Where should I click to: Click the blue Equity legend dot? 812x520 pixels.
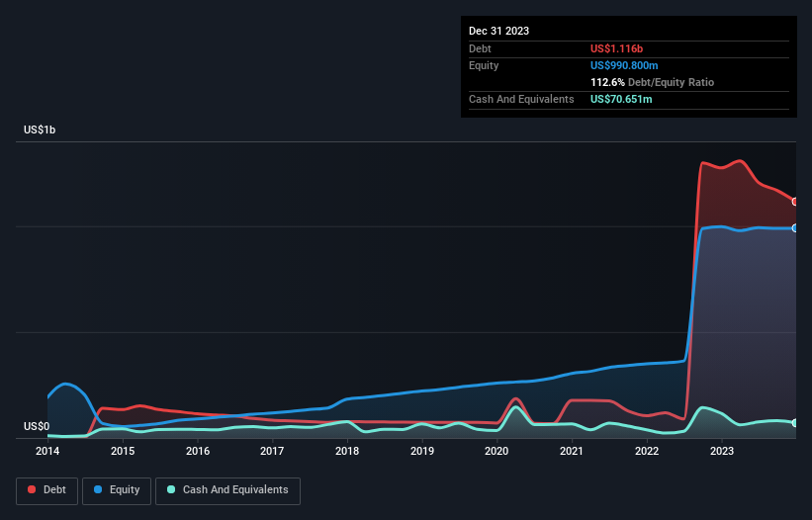tap(98, 489)
